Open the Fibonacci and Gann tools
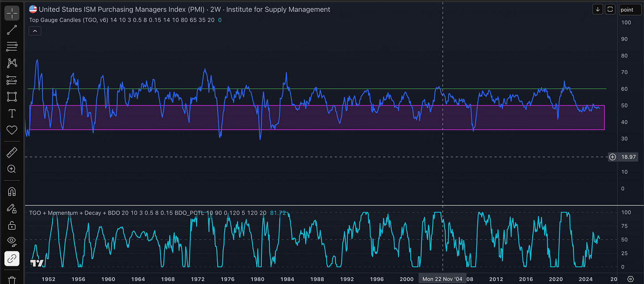 click(12, 46)
